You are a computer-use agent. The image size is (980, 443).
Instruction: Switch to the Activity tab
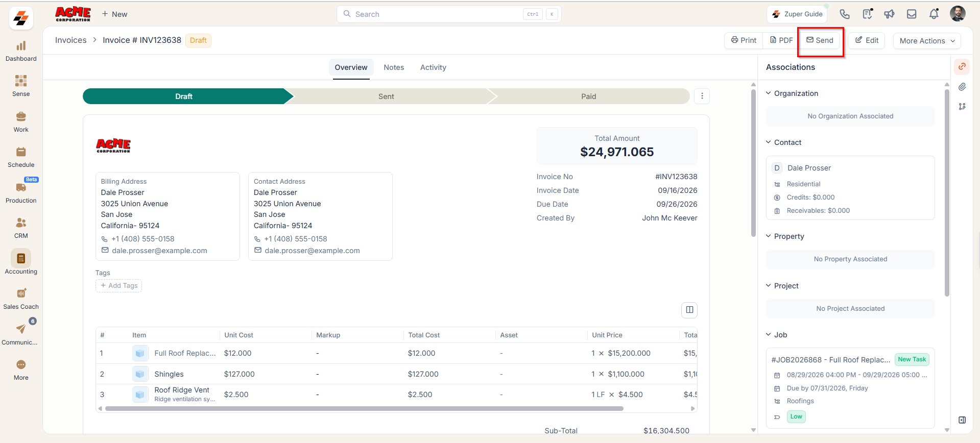click(x=433, y=67)
